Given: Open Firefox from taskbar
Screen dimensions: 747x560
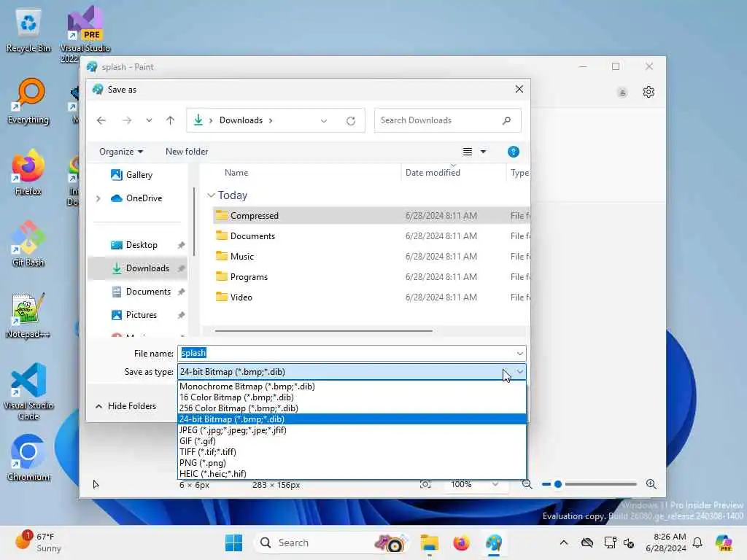Looking at the screenshot, I should coord(461,542).
